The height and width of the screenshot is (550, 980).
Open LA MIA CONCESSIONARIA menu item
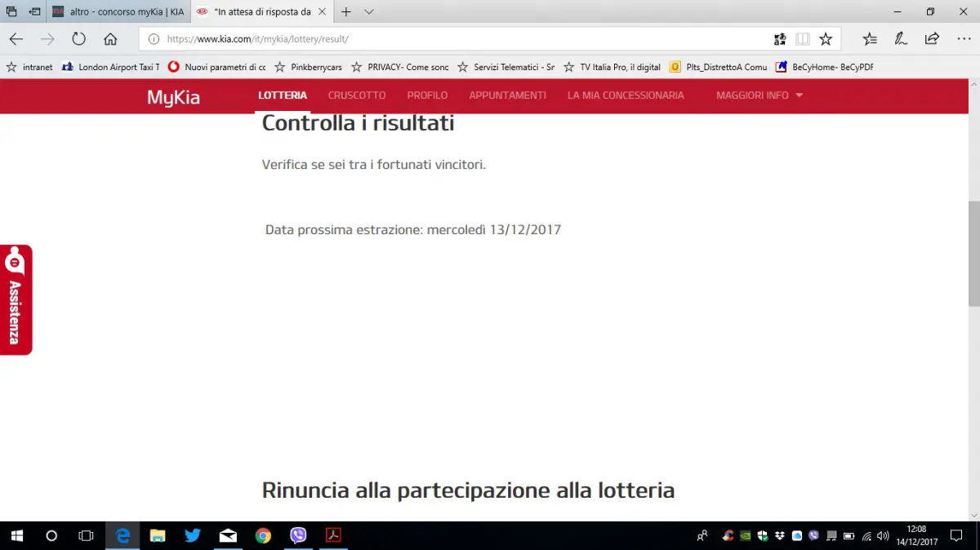tap(626, 95)
